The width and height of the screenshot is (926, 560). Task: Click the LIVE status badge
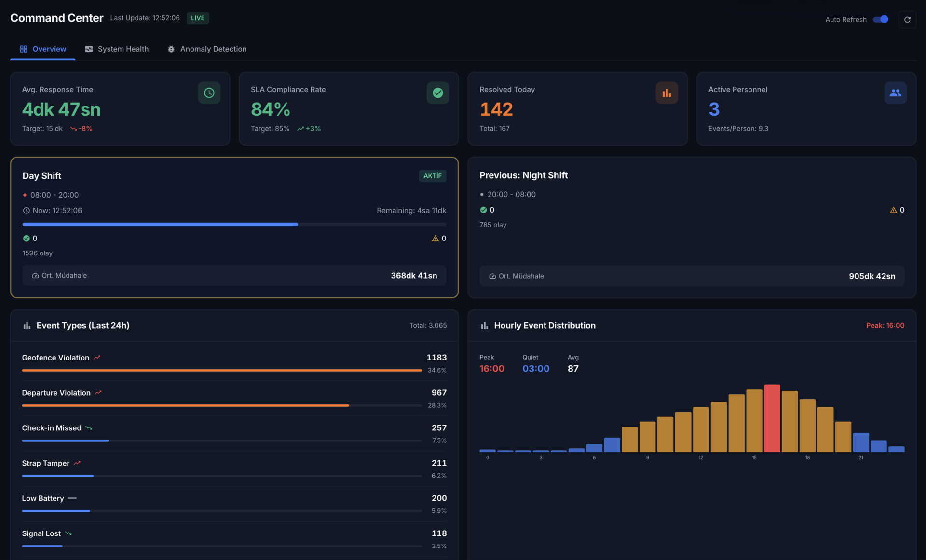coord(197,18)
